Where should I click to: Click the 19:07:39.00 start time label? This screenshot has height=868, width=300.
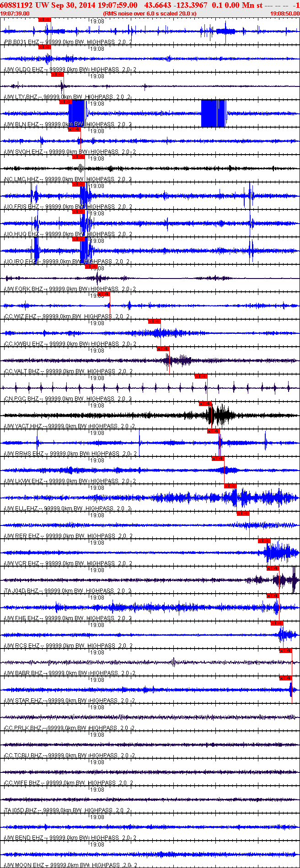15,14
